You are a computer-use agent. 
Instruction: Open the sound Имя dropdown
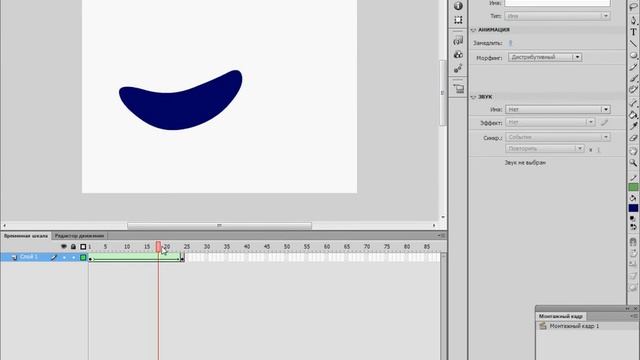click(x=558, y=109)
